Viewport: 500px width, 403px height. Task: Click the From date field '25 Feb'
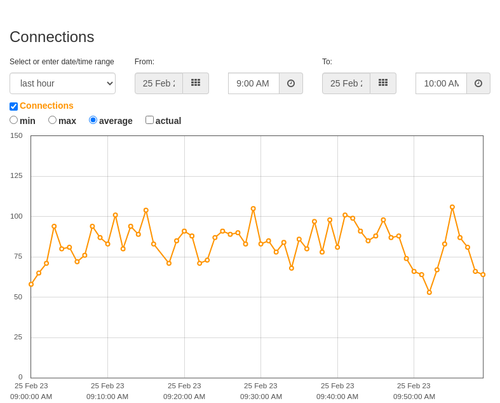click(x=159, y=83)
